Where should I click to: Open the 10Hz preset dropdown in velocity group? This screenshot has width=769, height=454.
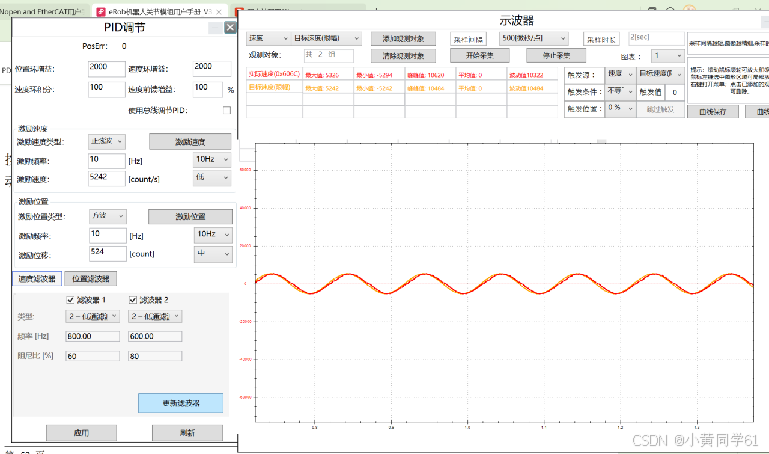point(212,160)
